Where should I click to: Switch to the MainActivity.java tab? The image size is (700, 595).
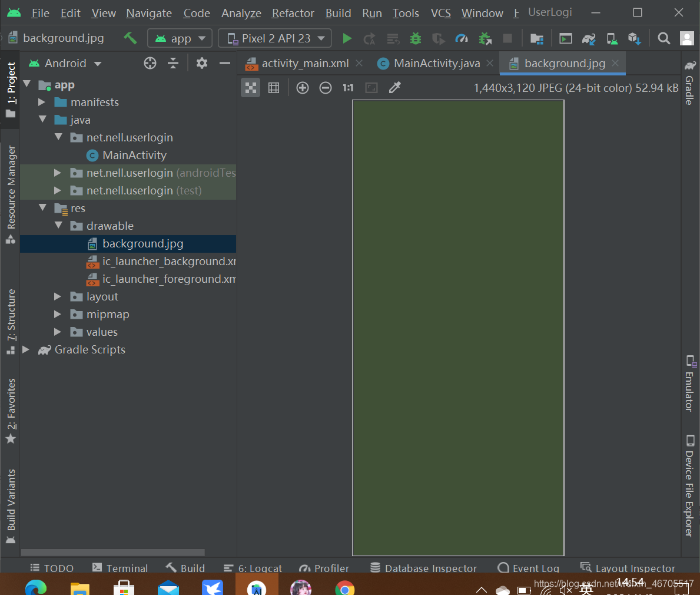coord(436,64)
